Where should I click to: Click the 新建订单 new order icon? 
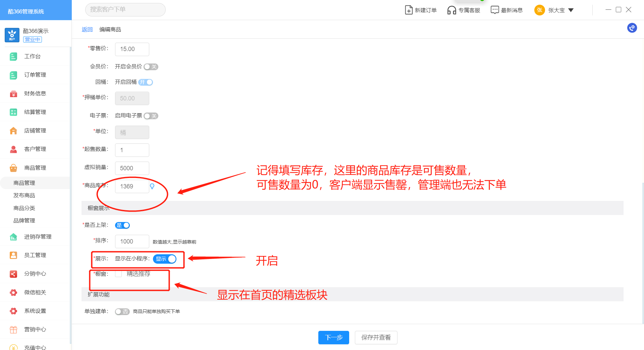coord(409,10)
